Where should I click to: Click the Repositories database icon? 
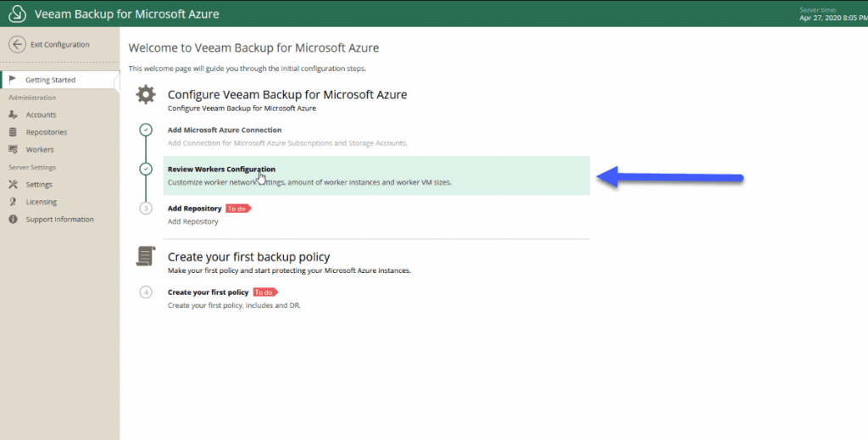[x=13, y=132]
